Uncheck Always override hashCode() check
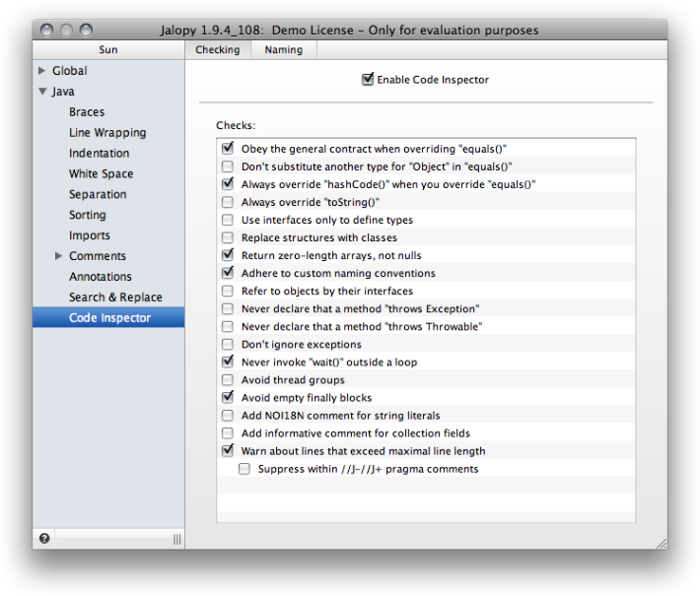This screenshot has width=700, height=596. coord(228,184)
